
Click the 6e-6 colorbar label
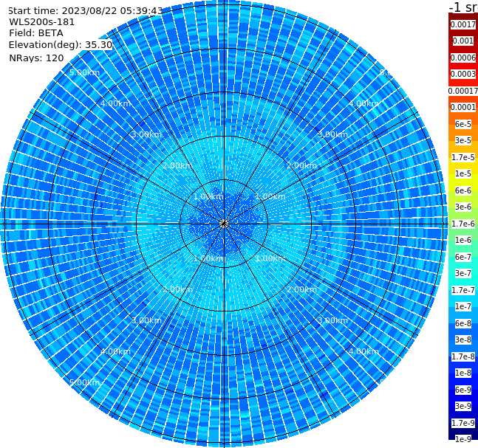tap(463, 190)
